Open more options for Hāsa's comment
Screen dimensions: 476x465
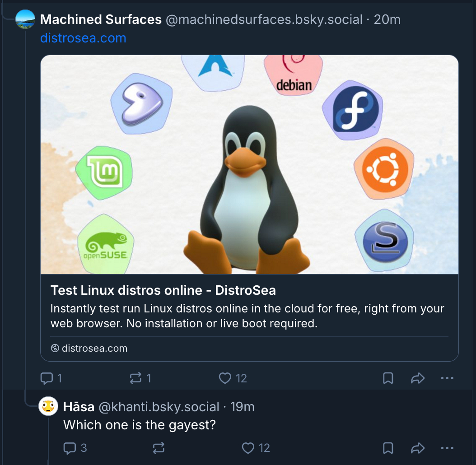point(447,448)
